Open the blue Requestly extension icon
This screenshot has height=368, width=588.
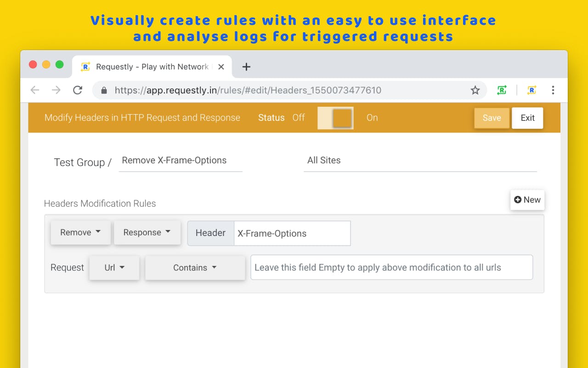point(531,90)
